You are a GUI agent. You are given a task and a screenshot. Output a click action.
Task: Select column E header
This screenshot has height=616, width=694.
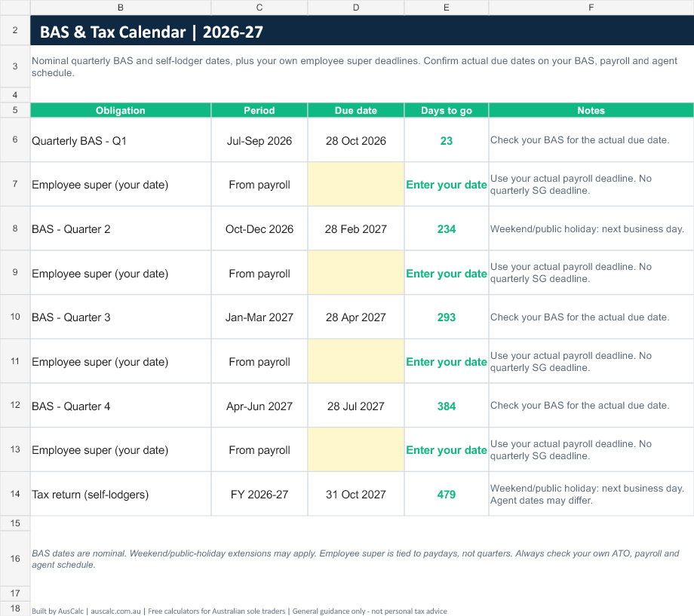tap(446, 8)
